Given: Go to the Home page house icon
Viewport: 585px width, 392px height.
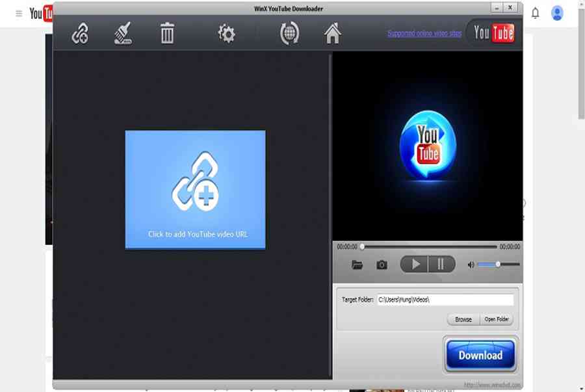Looking at the screenshot, I should pos(332,33).
